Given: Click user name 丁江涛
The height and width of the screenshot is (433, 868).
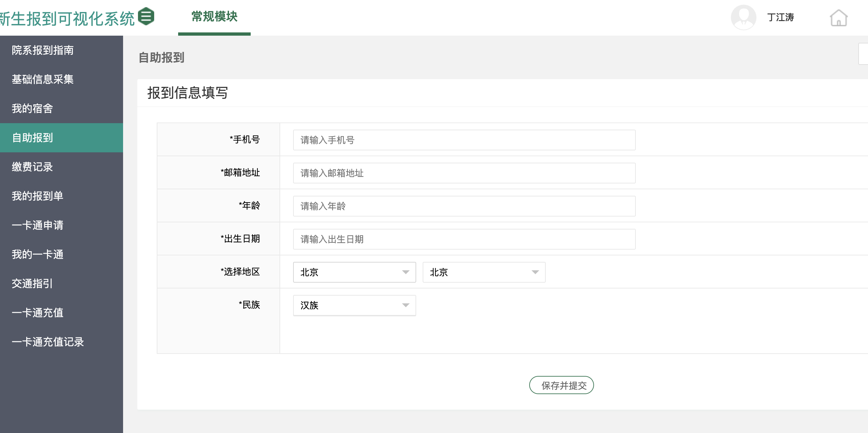Looking at the screenshot, I should coord(780,17).
